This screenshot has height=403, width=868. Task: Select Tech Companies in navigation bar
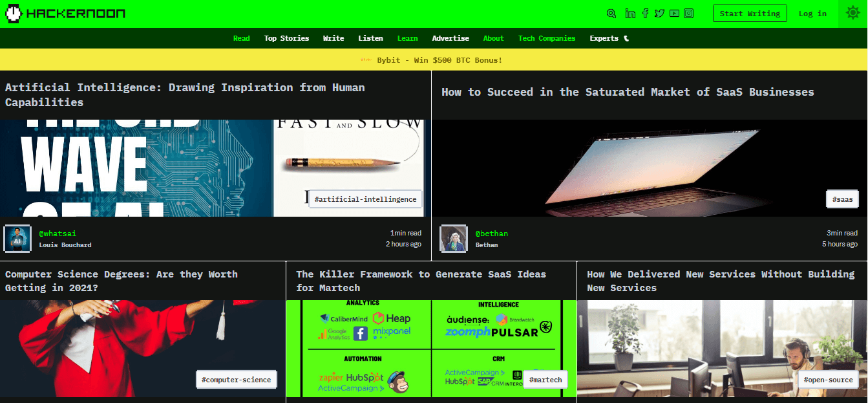pyautogui.click(x=546, y=38)
